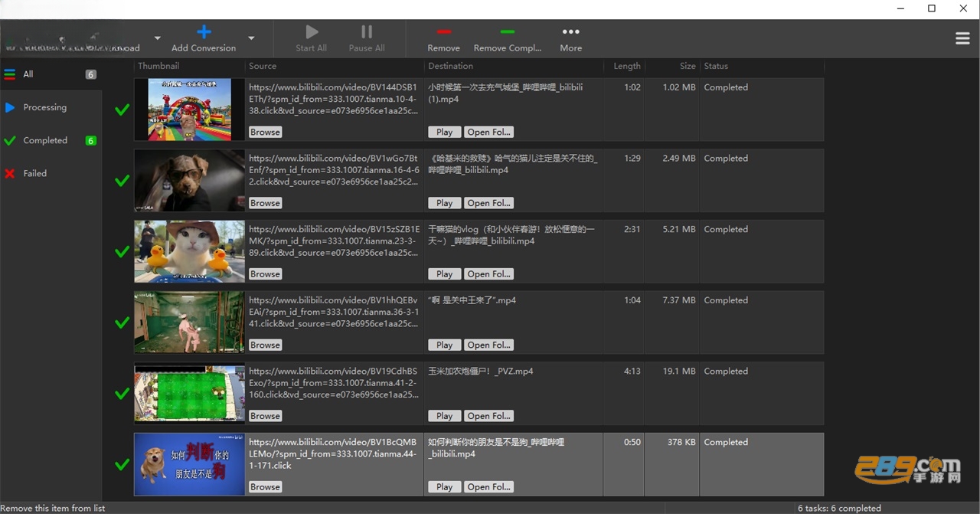Play the 1.02 MB video
This screenshot has width=980, height=514.
[445, 132]
